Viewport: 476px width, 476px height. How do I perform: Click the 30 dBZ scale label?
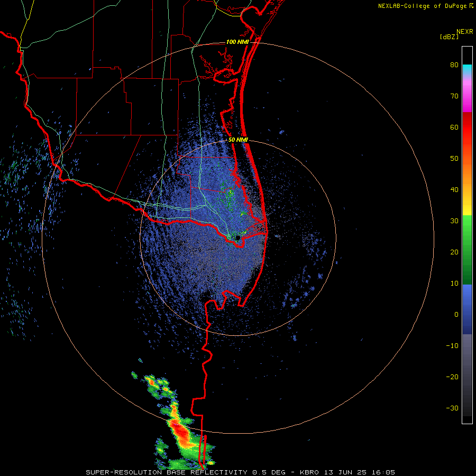pyautogui.click(x=454, y=221)
